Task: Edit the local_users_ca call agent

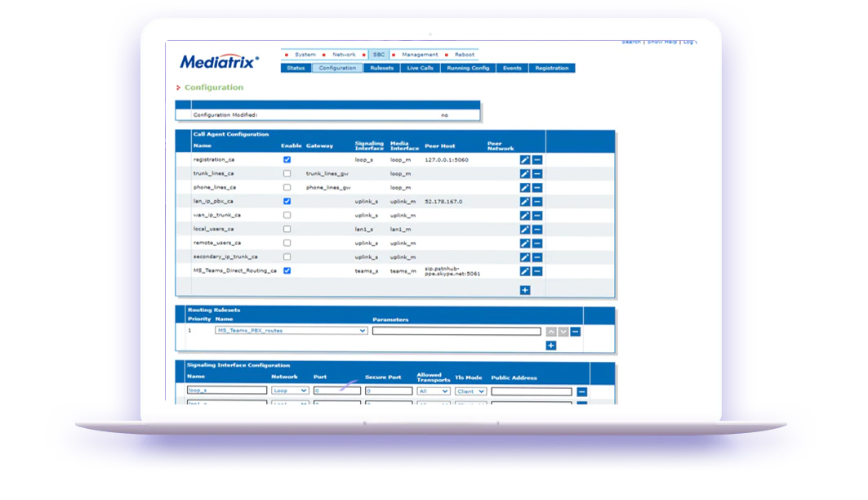Action: (525, 230)
